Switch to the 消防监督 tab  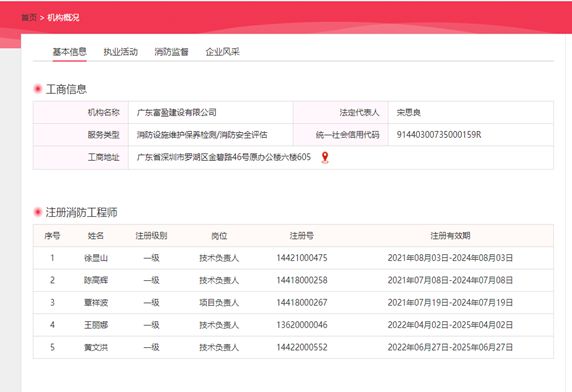click(x=171, y=52)
